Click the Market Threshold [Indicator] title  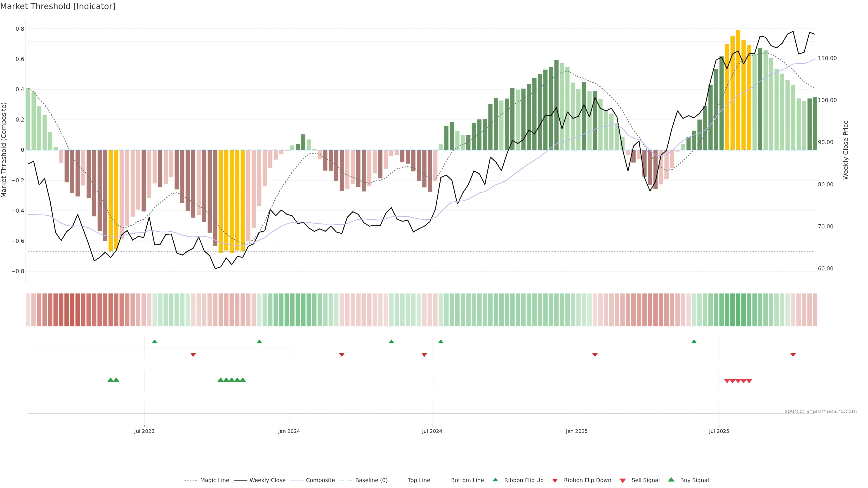58,6
